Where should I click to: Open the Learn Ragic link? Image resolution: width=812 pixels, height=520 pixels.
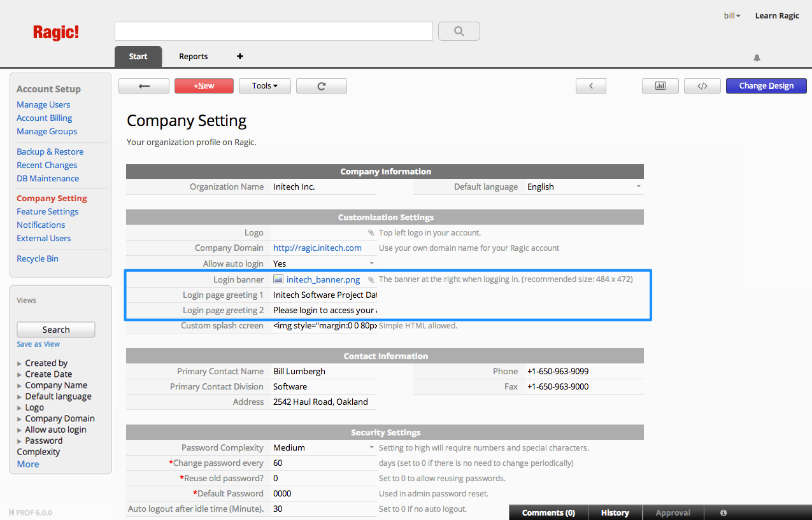pyautogui.click(x=777, y=16)
